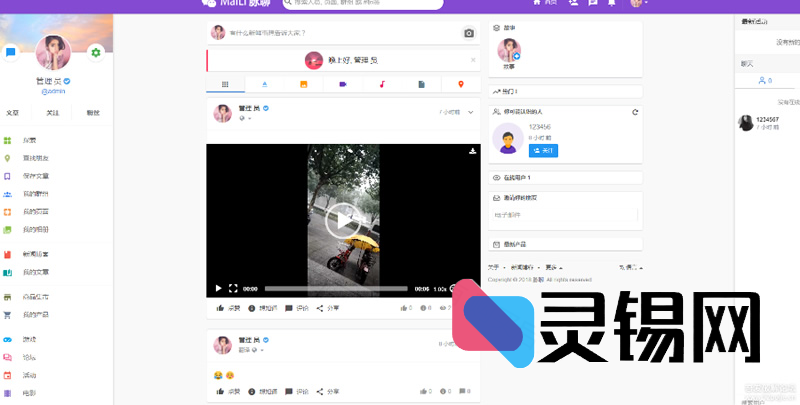Choose the music note upload icon
Image resolution: width=800 pixels, height=405 pixels.
pos(382,84)
